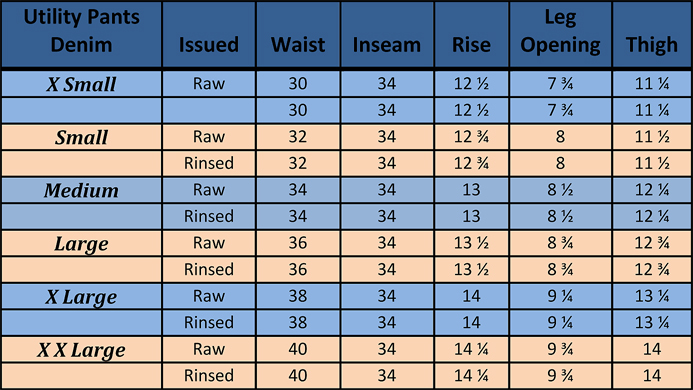
Task: Click the Thigh column header
Action: point(652,34)
